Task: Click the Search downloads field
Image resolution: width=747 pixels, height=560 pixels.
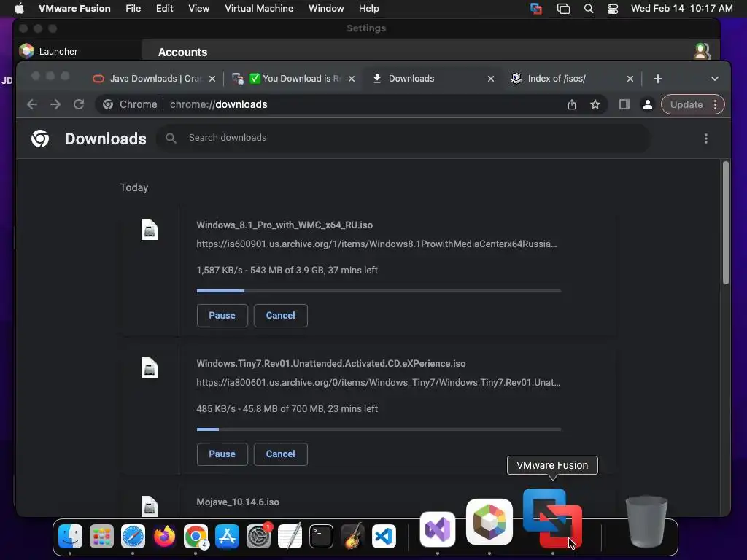Action: tap(403, 138)
